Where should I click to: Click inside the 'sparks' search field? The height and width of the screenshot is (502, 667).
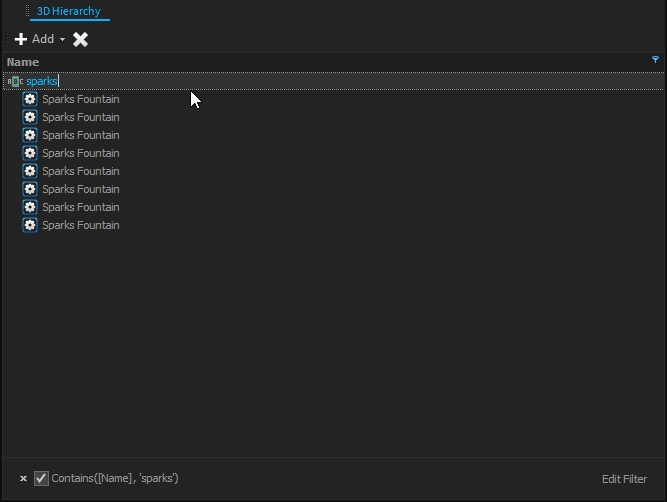pyautogui.click(x=200, y=81)
